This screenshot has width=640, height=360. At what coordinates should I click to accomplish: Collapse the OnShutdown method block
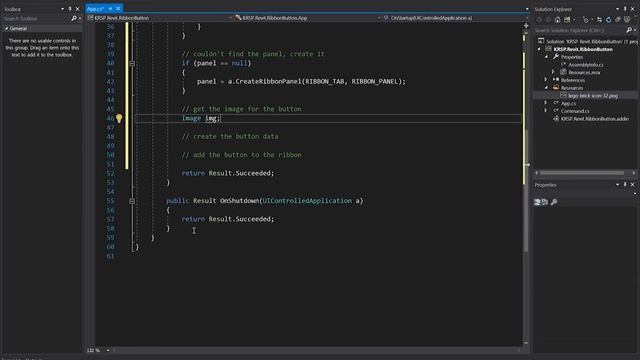(x=132, y=201)
